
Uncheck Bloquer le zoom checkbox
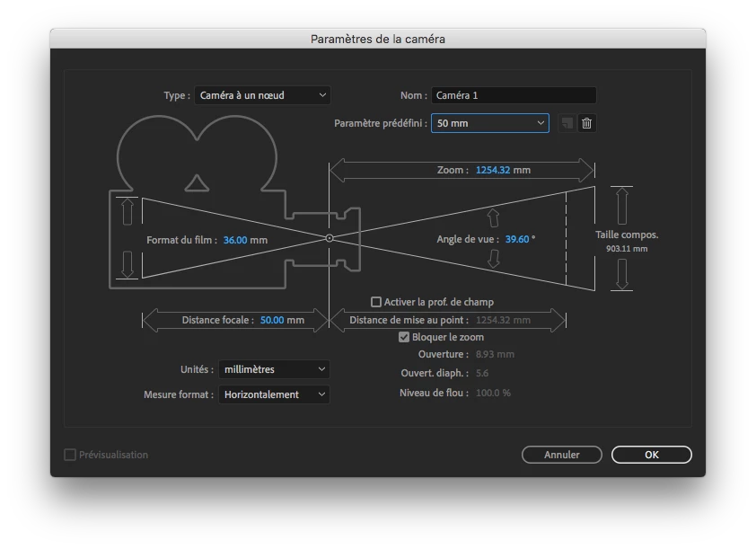tap(404, 337)
